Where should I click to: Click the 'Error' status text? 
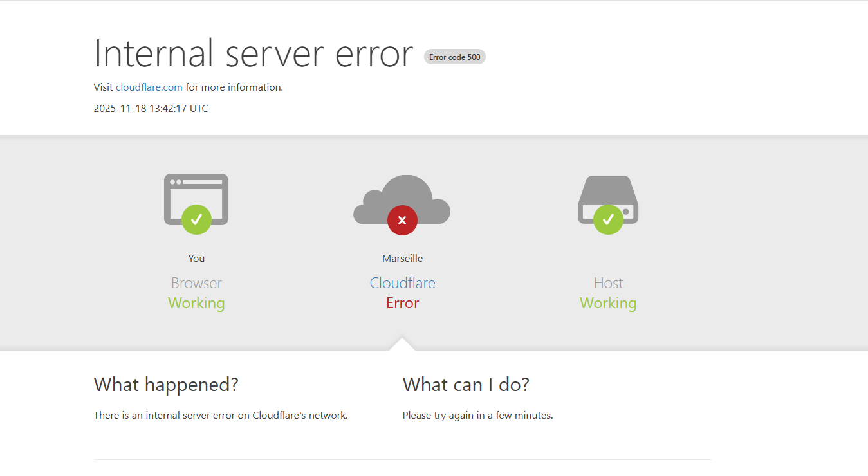click(x=402, y=302)
